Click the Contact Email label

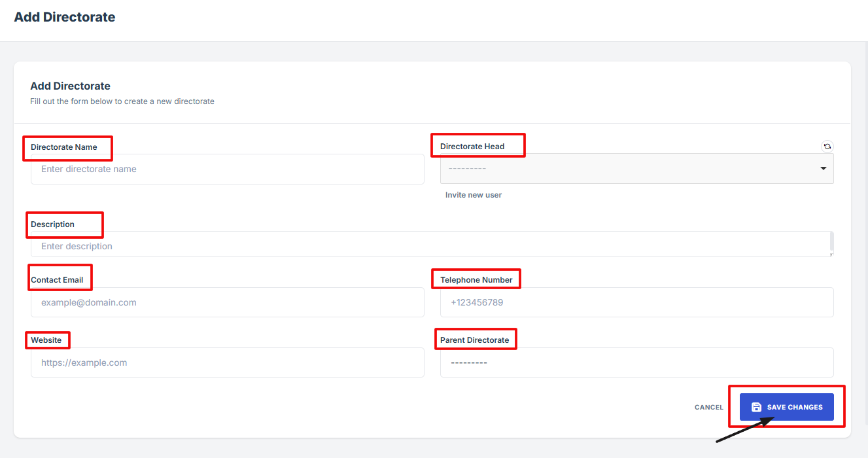[57, 280]
